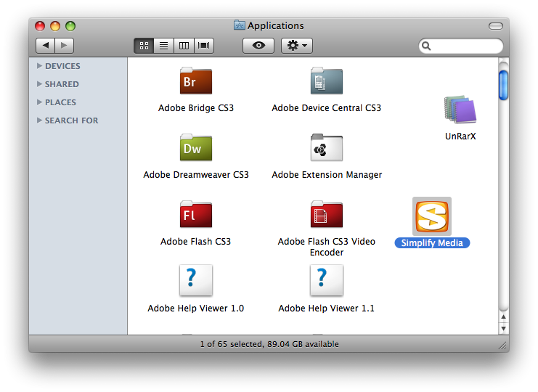
Task: Click the Adobe Help Viewer 1.0 icon
Action: [195, 281]
